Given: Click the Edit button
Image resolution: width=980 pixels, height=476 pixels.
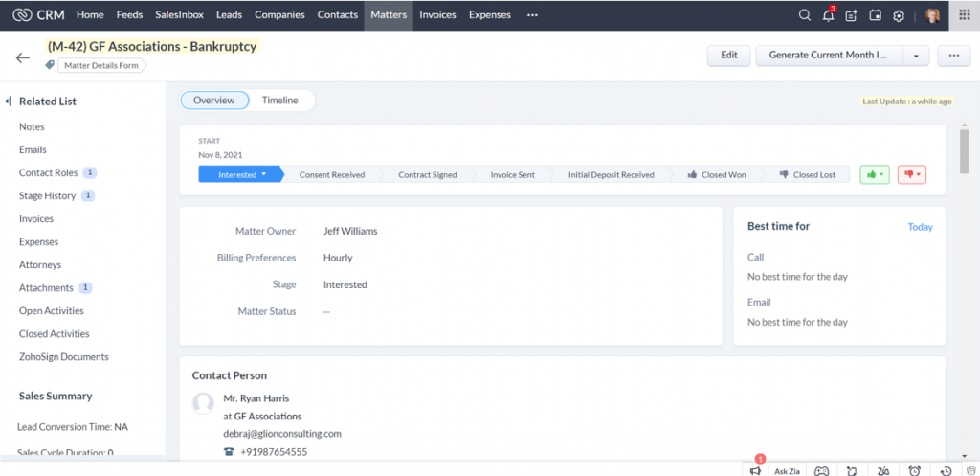Looking at the screenshot, I should point(728,55).
